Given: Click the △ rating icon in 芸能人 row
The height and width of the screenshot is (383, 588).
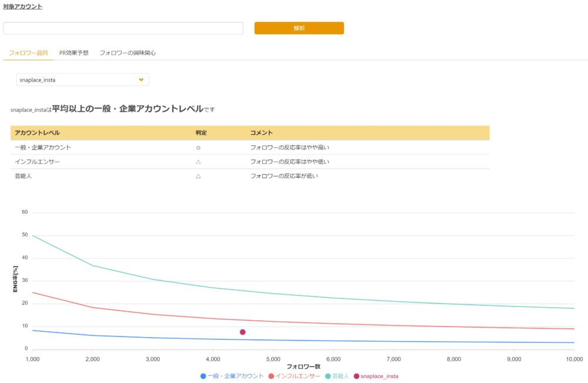Looking at the screenshot, I should (198, 176).
